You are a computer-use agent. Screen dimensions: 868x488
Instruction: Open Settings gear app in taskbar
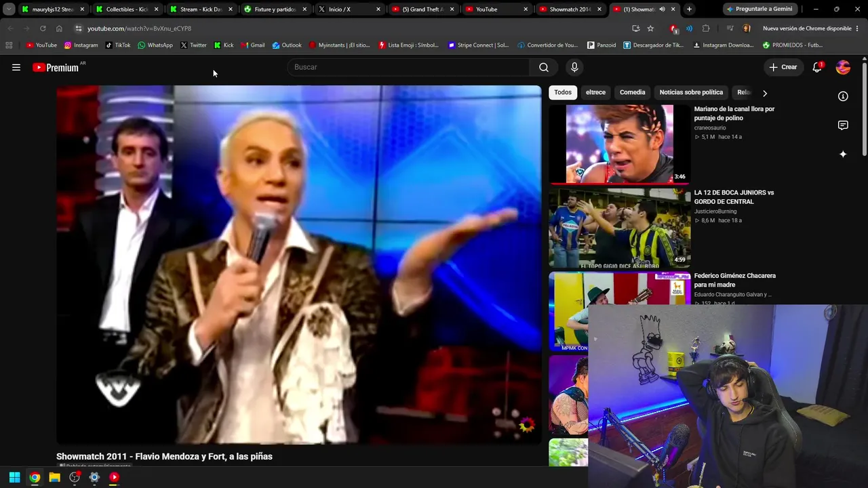click(x=94, y=477)
